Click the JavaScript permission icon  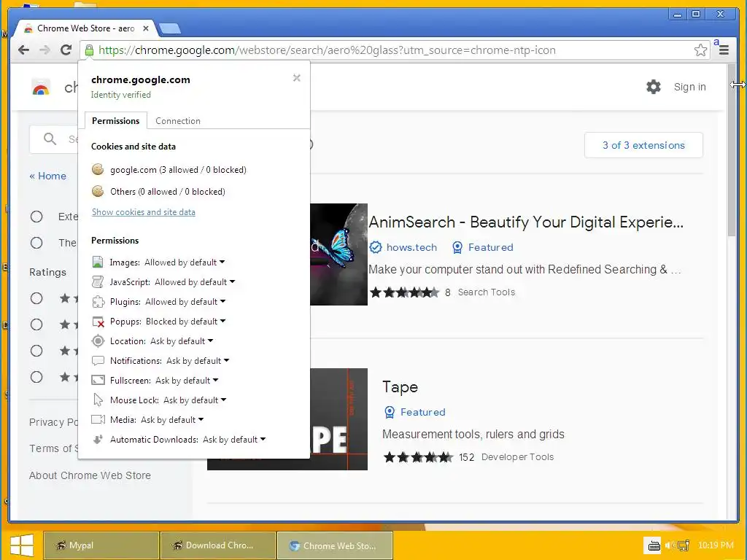click(x=98, y=282)
